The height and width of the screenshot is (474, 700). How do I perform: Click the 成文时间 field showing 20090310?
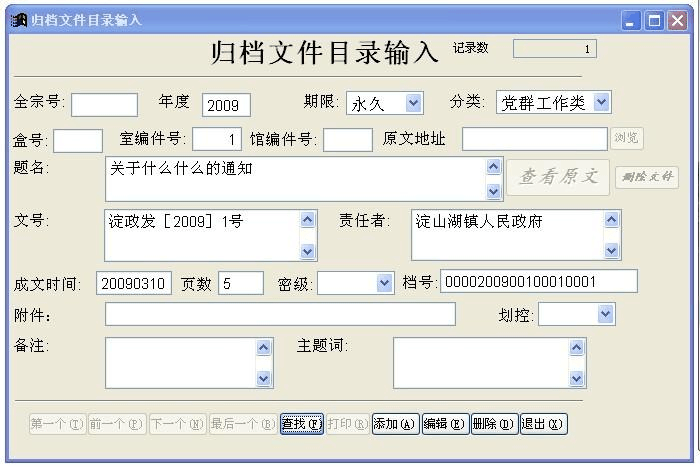click(134, 283)
